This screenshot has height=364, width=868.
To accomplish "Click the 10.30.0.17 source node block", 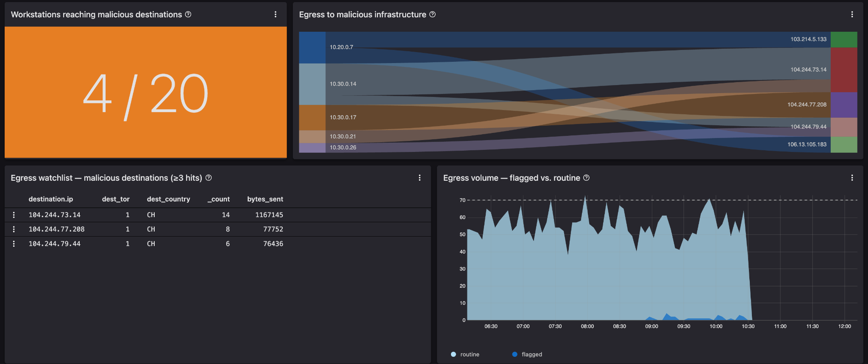I will (312, 118).
